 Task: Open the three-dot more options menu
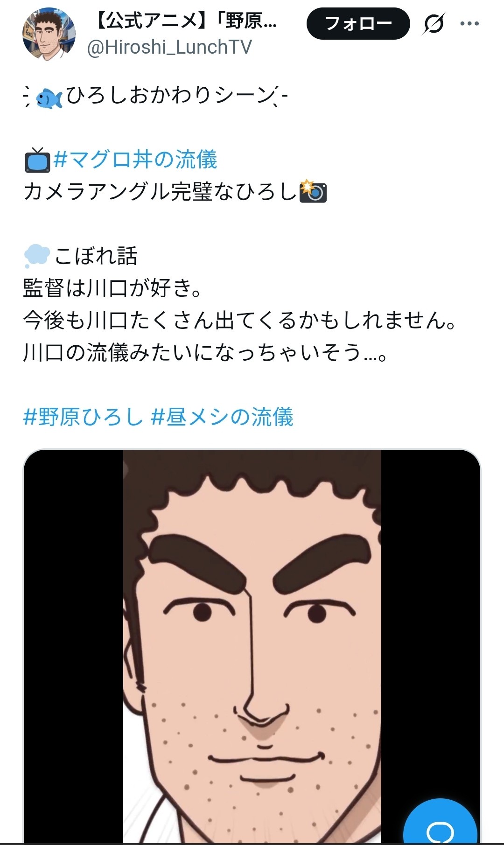[x=469, y=24]
